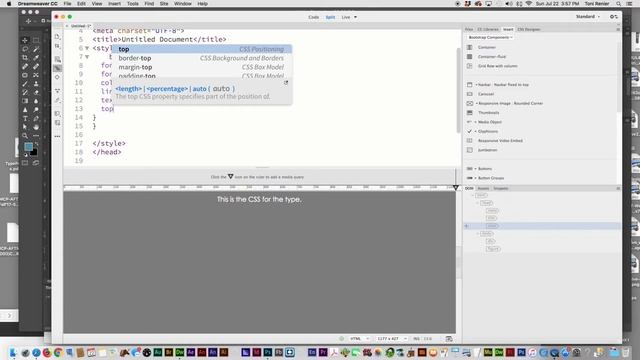Select the Eraser tool in Photoshop toolbar
The image size is (640, 360).
pyautogui.click(x=36, y=92)
